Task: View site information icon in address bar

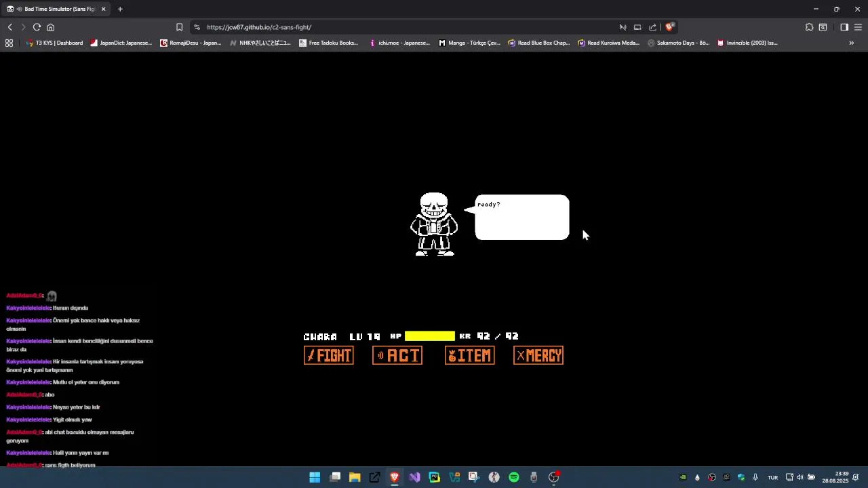Action: (x=197, y=27)
